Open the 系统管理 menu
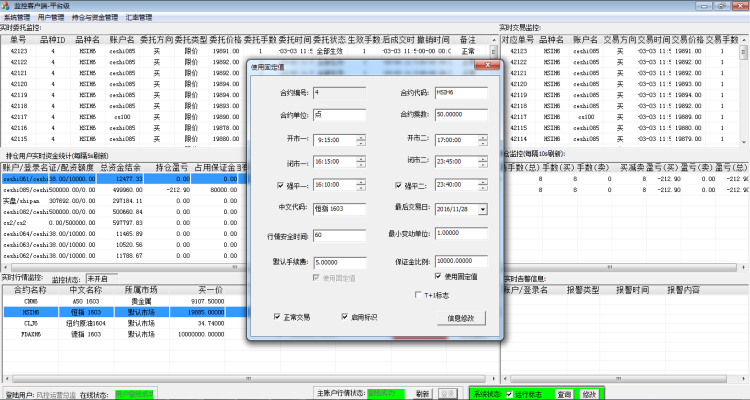This screenshot has width=750, height=400. coord(18,18)
